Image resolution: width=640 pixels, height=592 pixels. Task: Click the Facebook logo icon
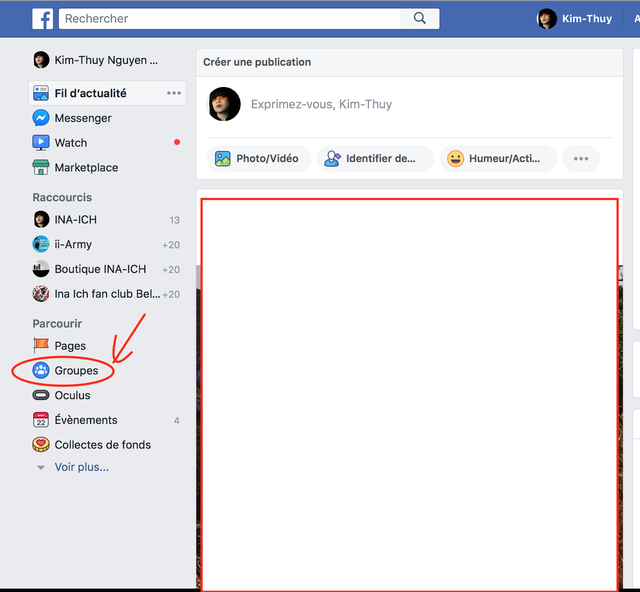coord(42,19)
